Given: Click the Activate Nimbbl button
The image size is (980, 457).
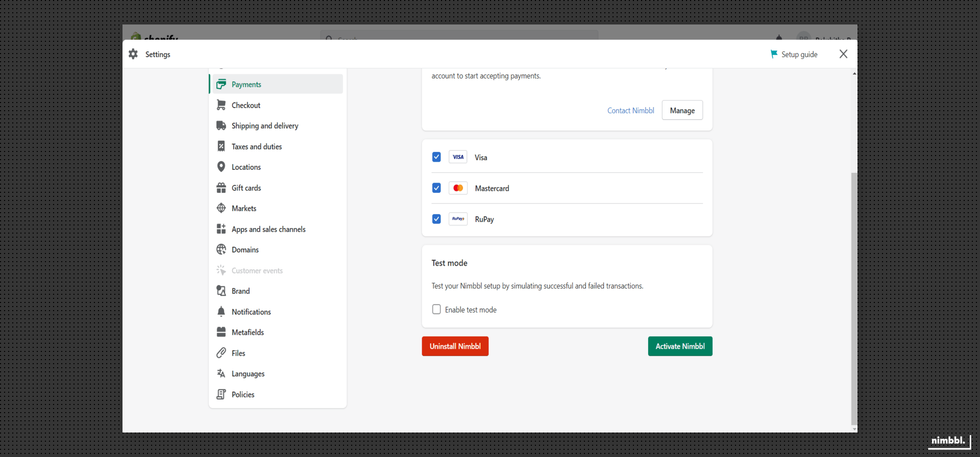Looking at the screenshot, I should pos(680,346).
